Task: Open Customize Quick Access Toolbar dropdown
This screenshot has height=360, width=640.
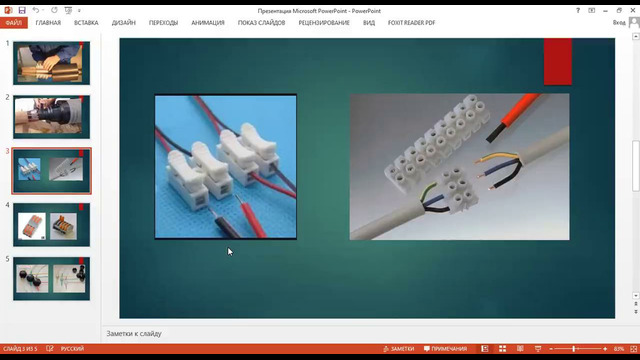Action: pos(79,11)
